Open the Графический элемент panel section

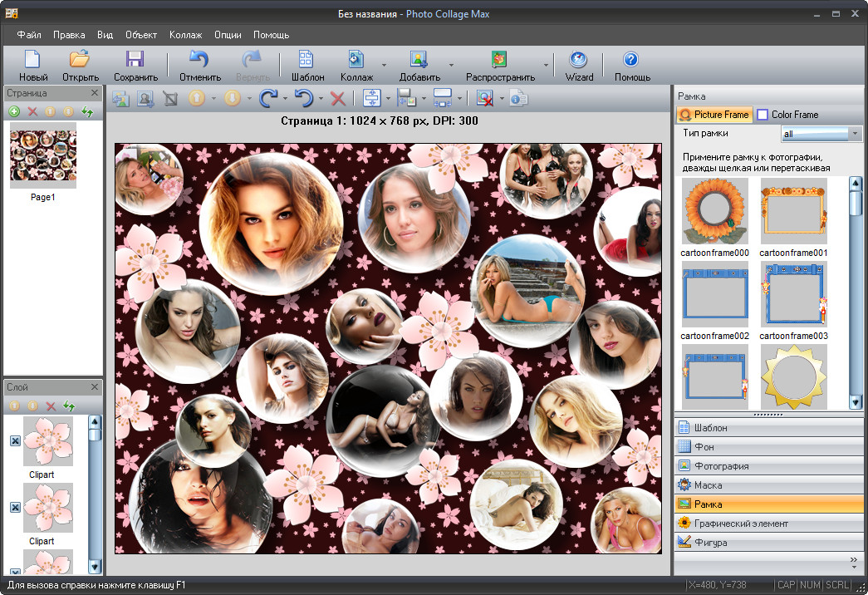pyautogui.click(x=740, y=524)
